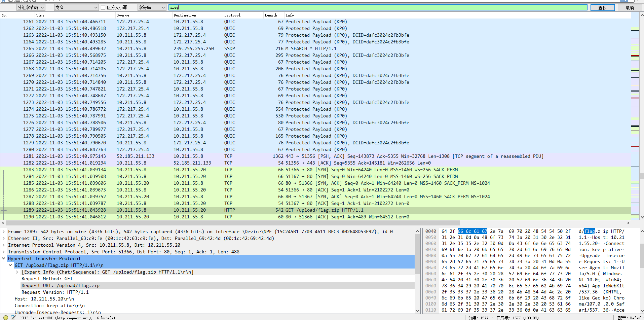The width and height of the screenshot is (644, 320).
Task: Select packet 1261 QUIC Protected Payload row
Action: pyautogui.click(x=315, y=22)
